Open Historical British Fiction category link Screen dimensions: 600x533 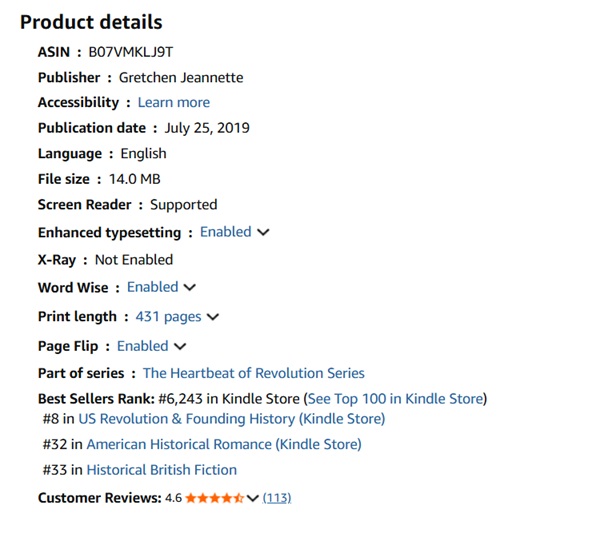[161, 470]
